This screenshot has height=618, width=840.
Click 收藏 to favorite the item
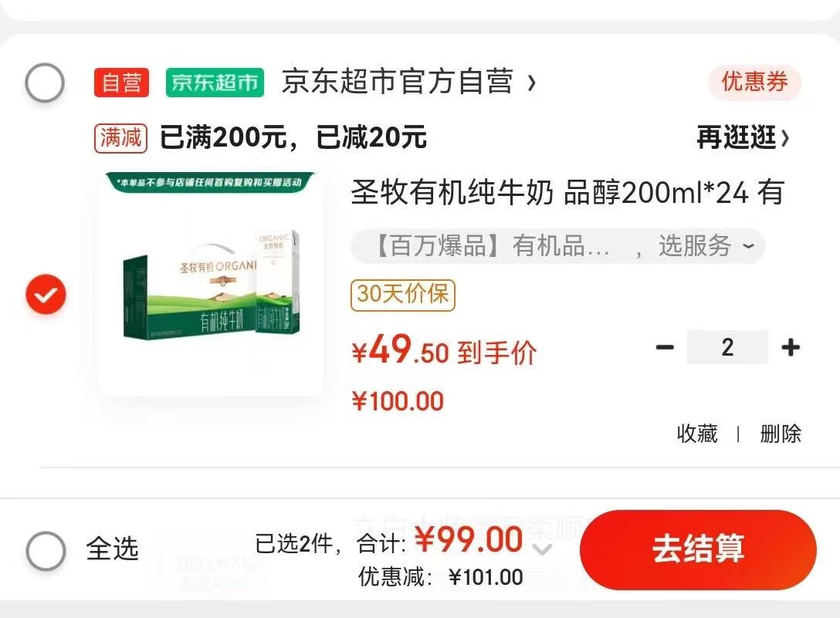point(697,434)
